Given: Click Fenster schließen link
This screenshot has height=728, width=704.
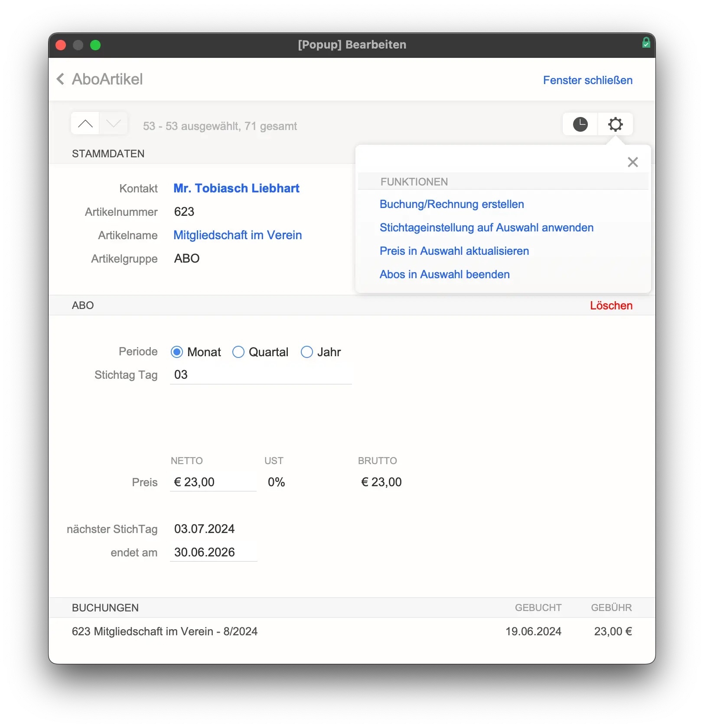Looking at the screenshot, I should point(587,80).
